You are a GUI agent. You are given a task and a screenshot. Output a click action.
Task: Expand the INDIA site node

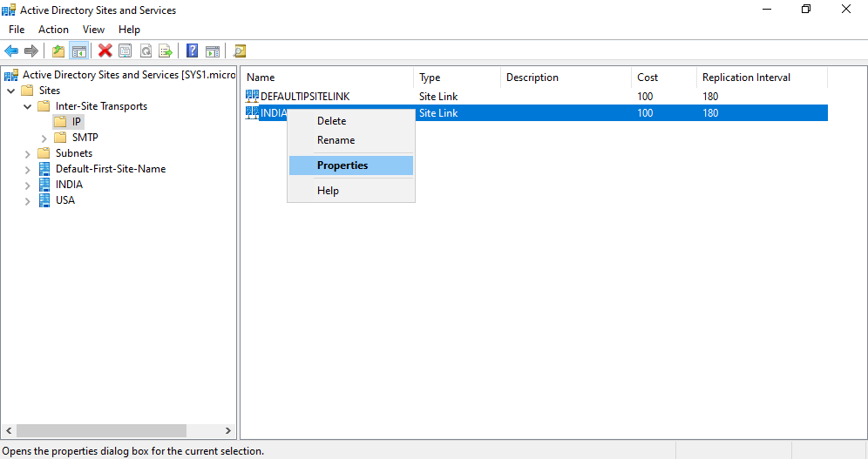[x=28, y=186]
